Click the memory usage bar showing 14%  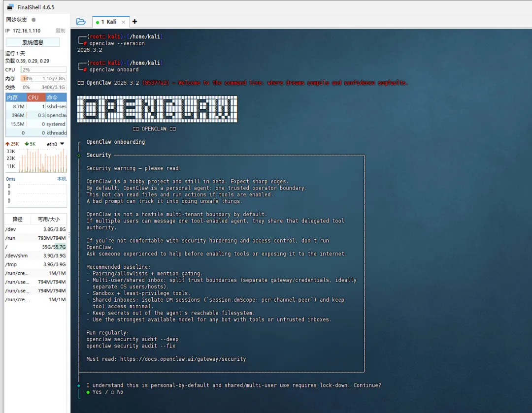(x=43, y=78)
